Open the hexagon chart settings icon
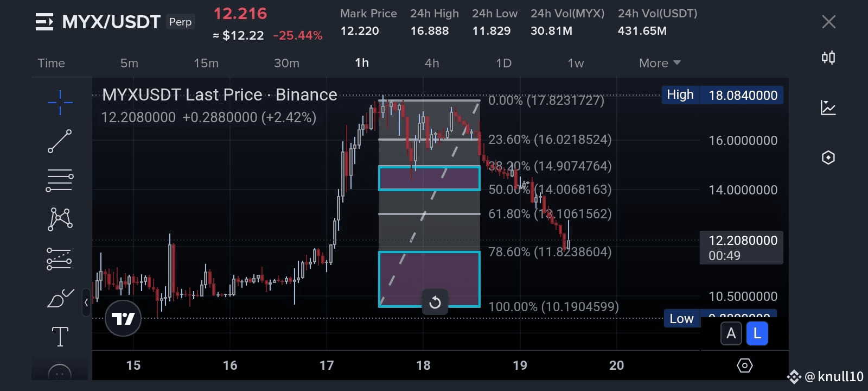The width and height of the screenshot is (868, 391). click(x=828, y=157)
